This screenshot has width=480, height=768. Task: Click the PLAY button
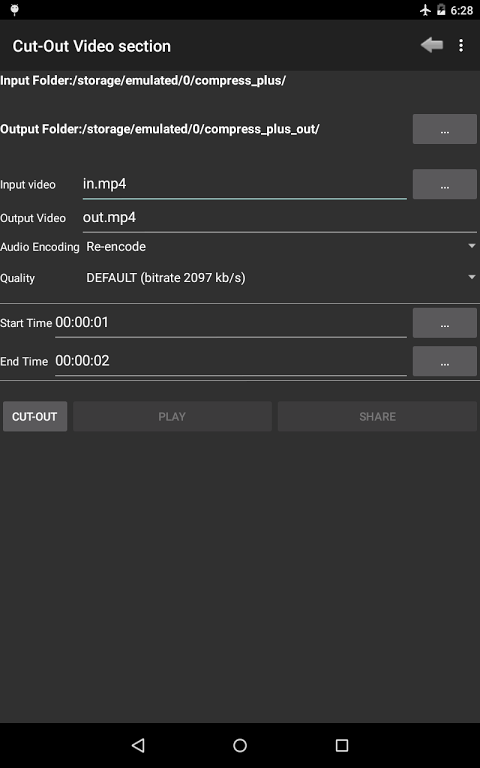pos(172,416)
